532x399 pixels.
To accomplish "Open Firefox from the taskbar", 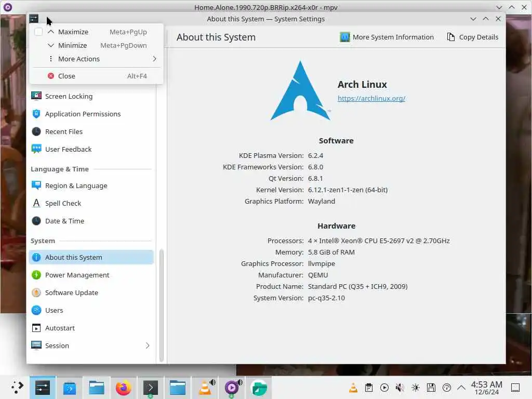I will point(124,388).
